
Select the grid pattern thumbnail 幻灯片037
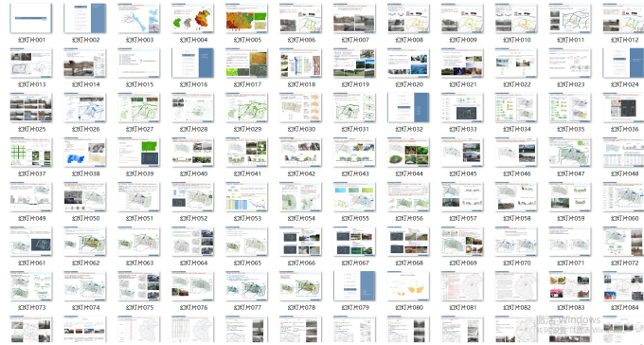pyautogui.click(x=31, y=153)
